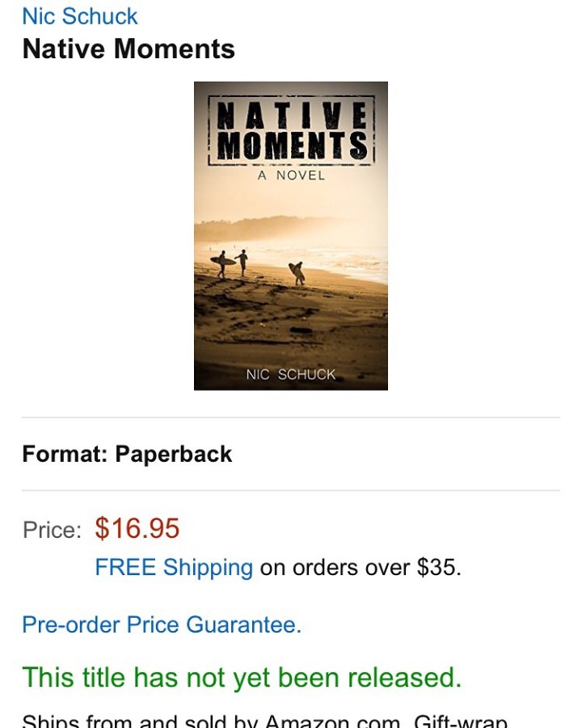The width and height of the screenshot is (582, 728).
Task: Click 'Ships from and sold by Amazon.com' text
Action: 211,720
